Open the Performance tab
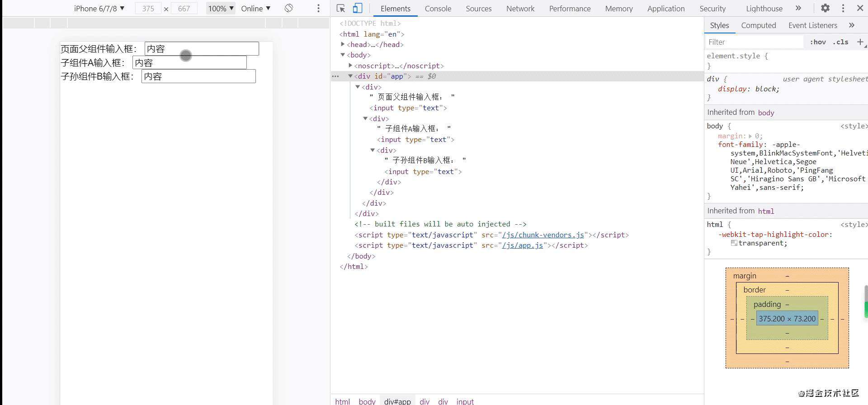The width and height of the screenshot is (868, 405). pos(570,8)
